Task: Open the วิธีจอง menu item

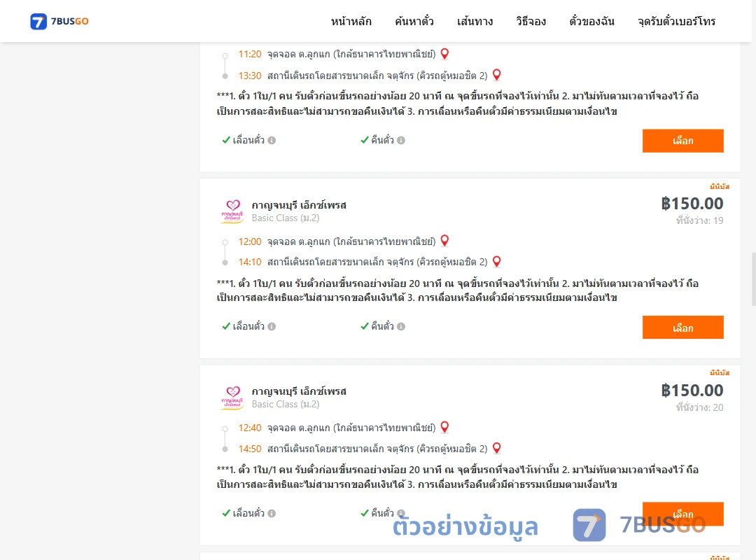Action: pos(531,21)
